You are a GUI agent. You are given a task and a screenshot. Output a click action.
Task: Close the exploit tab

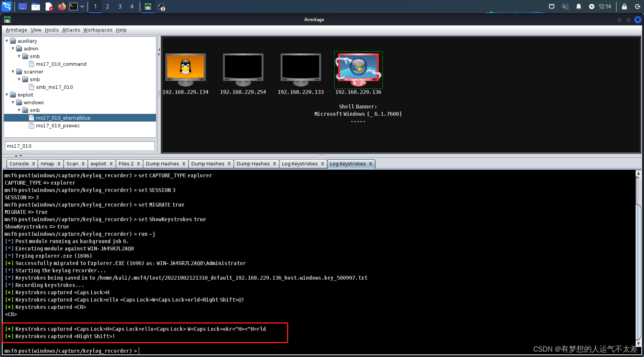(111, 164)
